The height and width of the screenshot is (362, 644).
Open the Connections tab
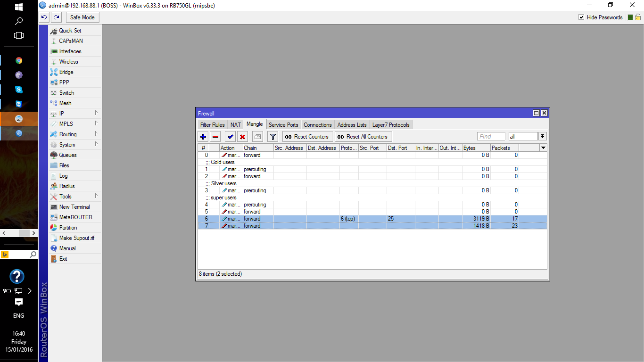click(318, 125)
